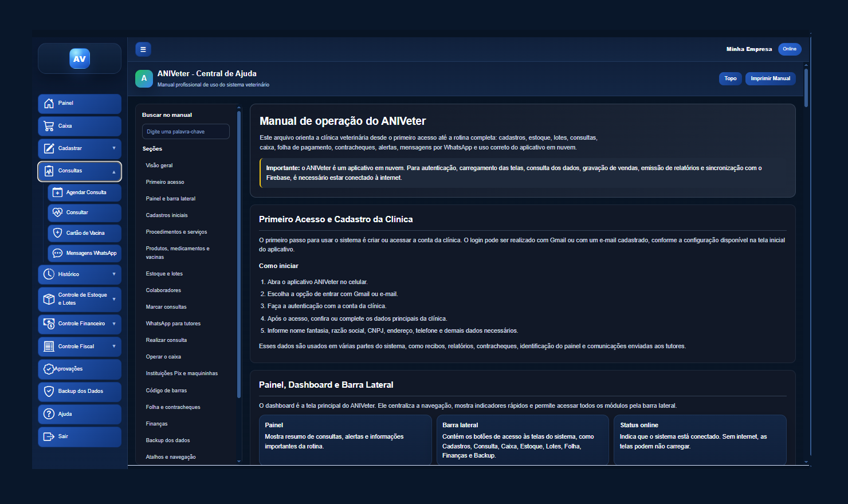Screen dimensions: 848x504
Task: Click the Minha Empresa company name
Action: pos(749,49)
